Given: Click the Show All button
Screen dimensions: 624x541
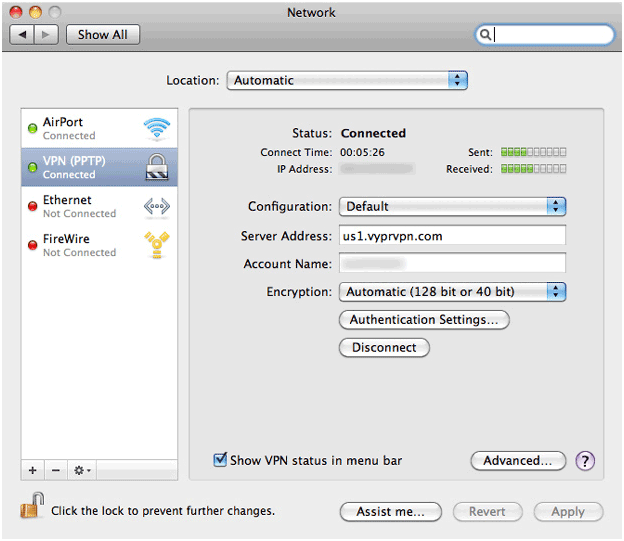Looking at the screenshot, I should point(103,35).
